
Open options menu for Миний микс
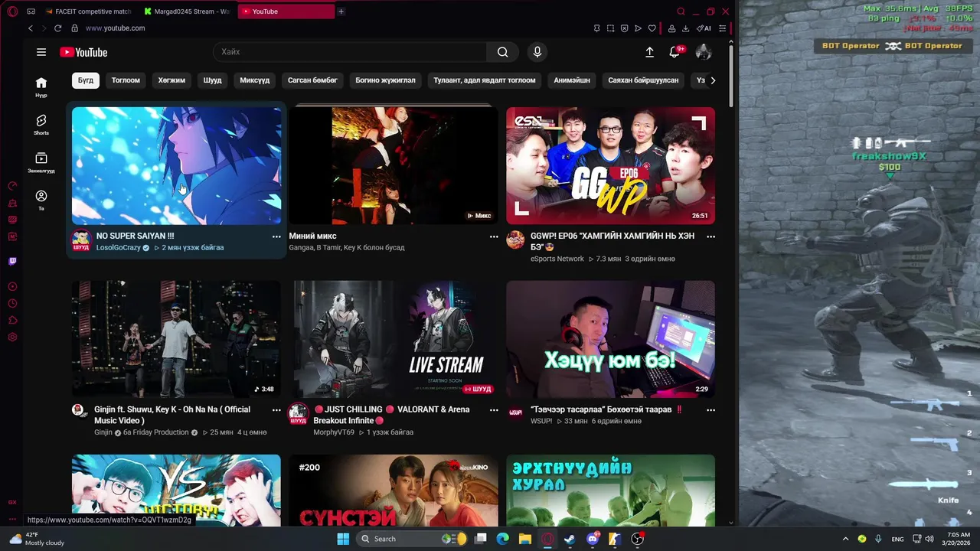tap(494, 236)
